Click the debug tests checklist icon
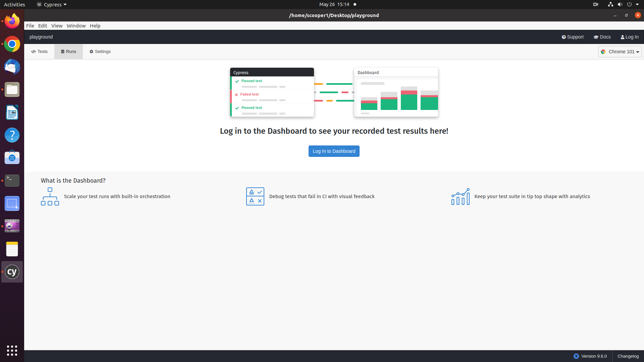 pyautogui.click(x=255, y=196)
